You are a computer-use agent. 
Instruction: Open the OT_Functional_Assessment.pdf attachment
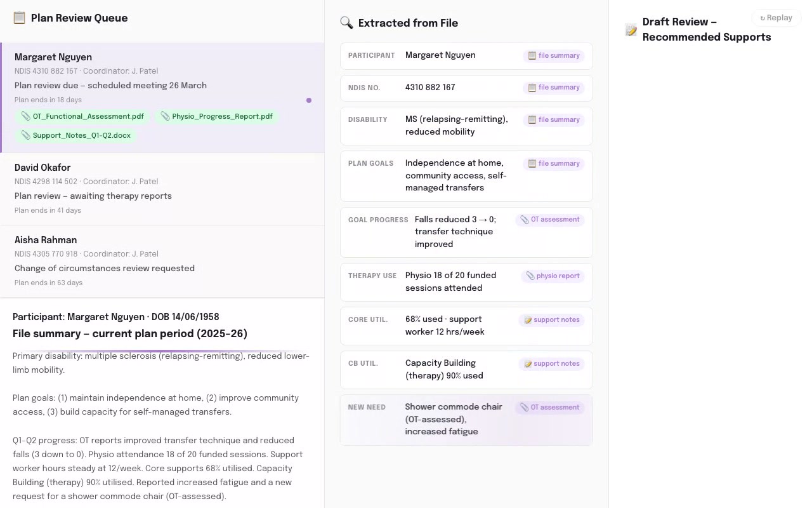pyautogui.click(x=82, y=116)
